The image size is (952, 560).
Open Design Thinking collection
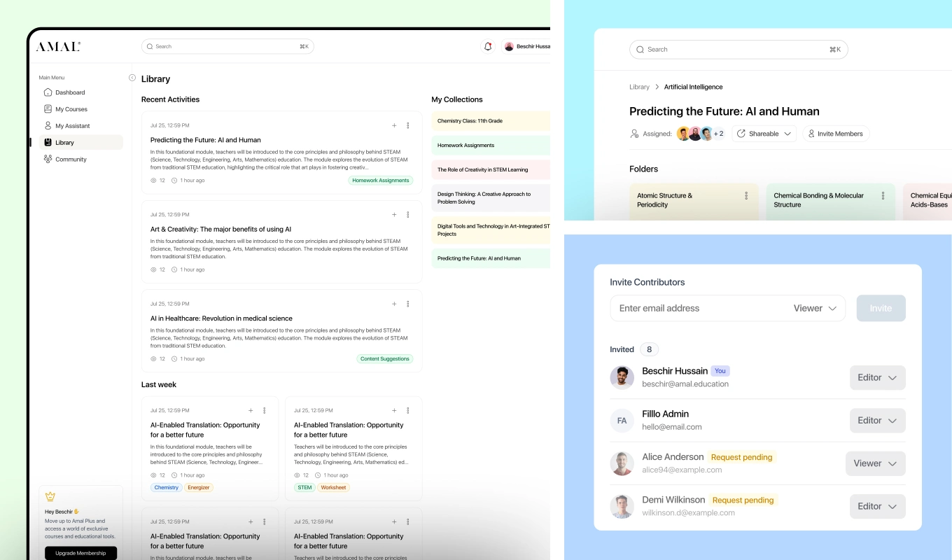click(x=491, y=198)
